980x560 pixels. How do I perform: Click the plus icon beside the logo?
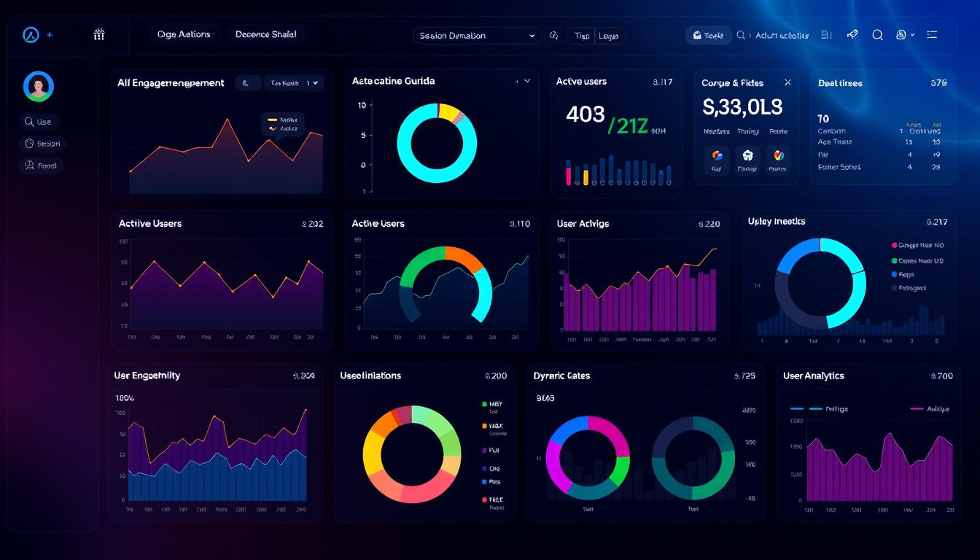pyautogui.click(x=50, y=35)
